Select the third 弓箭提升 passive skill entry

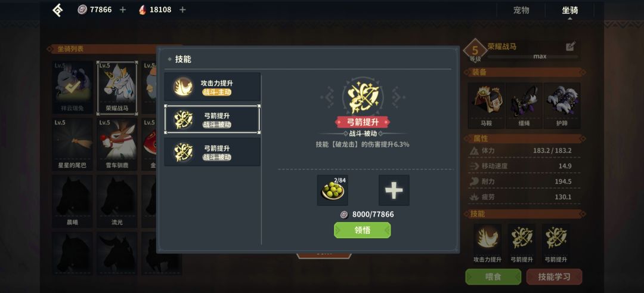pyautogui.click(x=212, y=152)
